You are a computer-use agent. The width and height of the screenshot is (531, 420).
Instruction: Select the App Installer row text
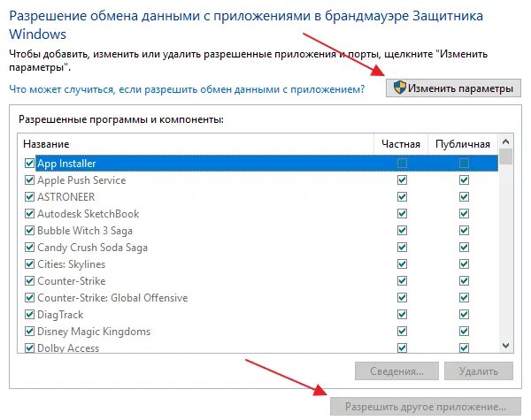[x=66, y=164]
